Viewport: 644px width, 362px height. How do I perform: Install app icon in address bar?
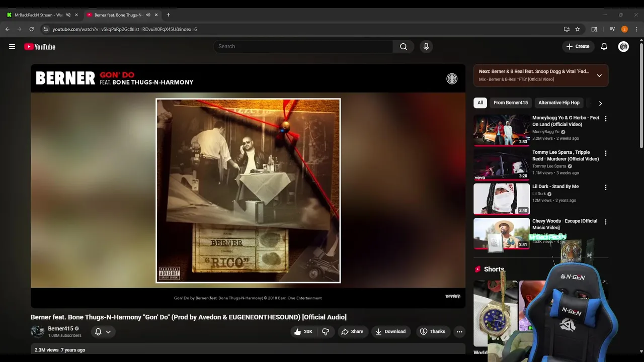pyautogui.click(x=567, y=29)
